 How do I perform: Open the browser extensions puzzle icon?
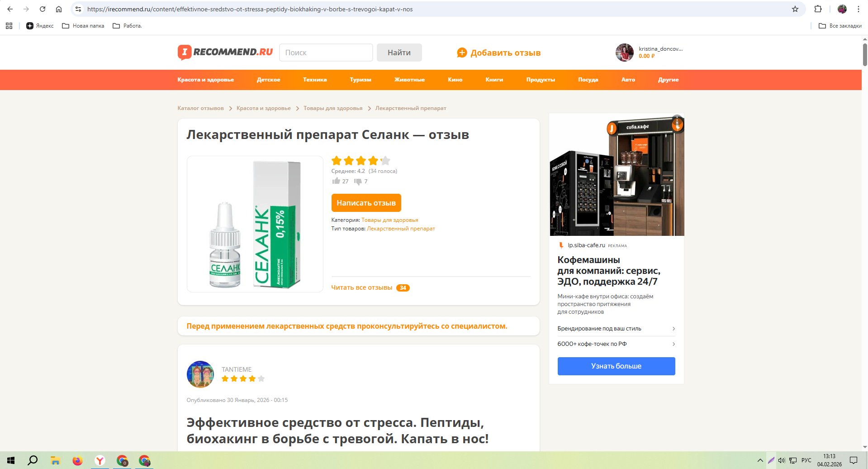click(x=818, y=9)
